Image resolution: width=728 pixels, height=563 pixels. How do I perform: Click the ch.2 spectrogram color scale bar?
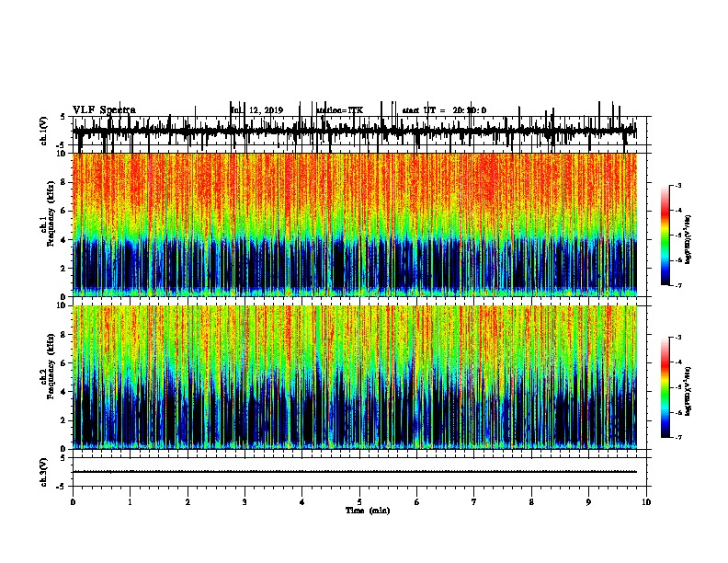pos(665,387)
